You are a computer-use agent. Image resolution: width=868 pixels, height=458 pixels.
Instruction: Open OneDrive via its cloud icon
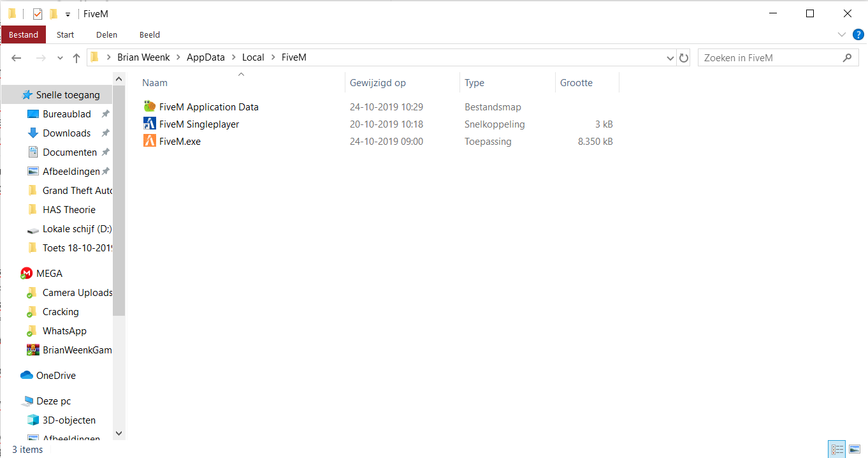pyautogui.click(x=27, y=376)
